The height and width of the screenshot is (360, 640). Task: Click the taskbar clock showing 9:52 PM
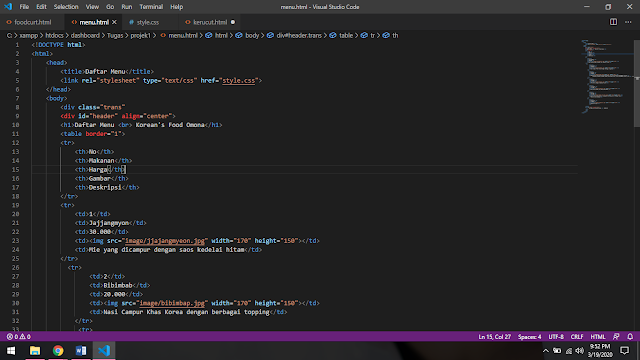[x=600, y=351]
